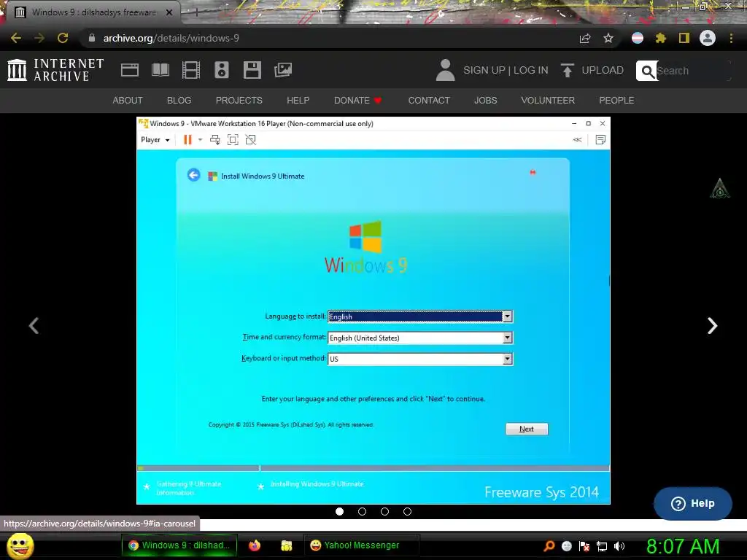The height and width of the screenshot is (560, 747).
Task: Launch Firefox from the taskbar
Action: pos(255,545)
